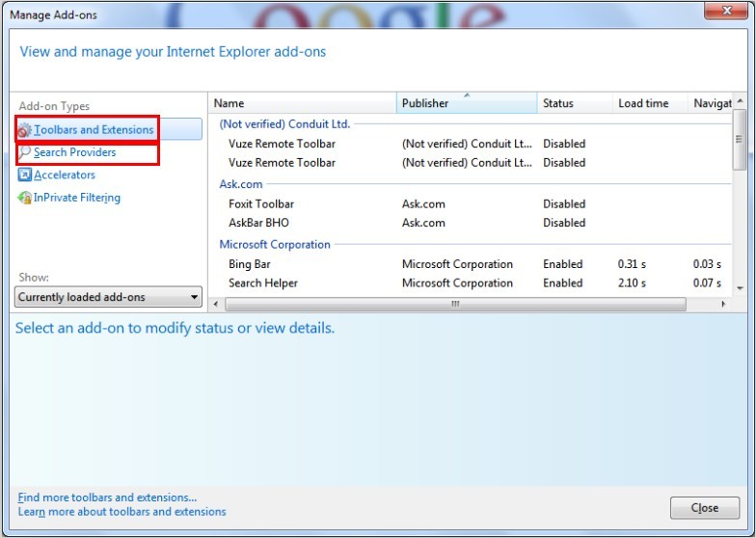
Task: Click the Search Providers magnifier icon
Action: click(25, 152)
